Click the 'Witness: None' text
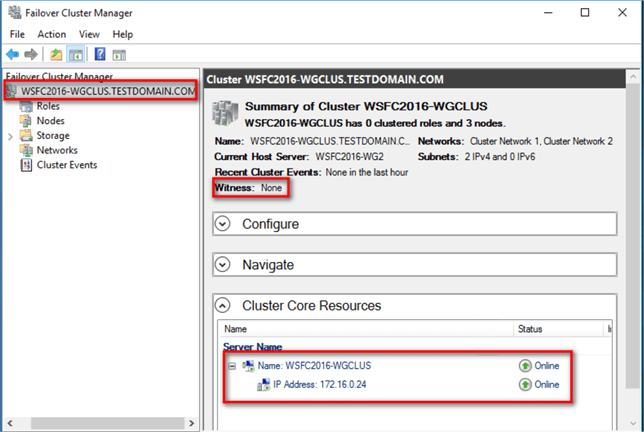This screenshot has height=432, width=644. pyautogui.click(x=248, y=188)
